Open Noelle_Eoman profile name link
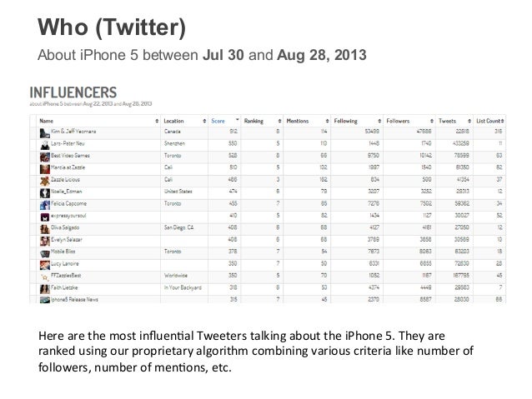Viewport: 532px width, 399px height. click(x=67, y=192)
